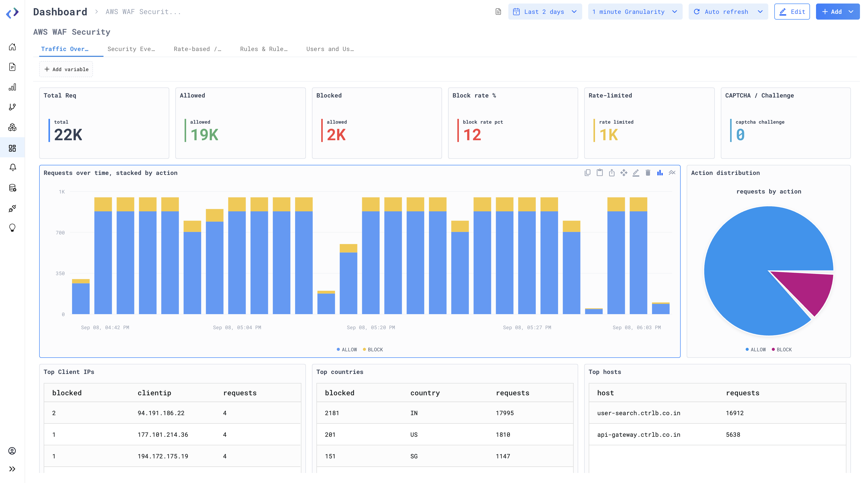Click the move panel icon
Screen dimensions: 868x483
point(624,173)
